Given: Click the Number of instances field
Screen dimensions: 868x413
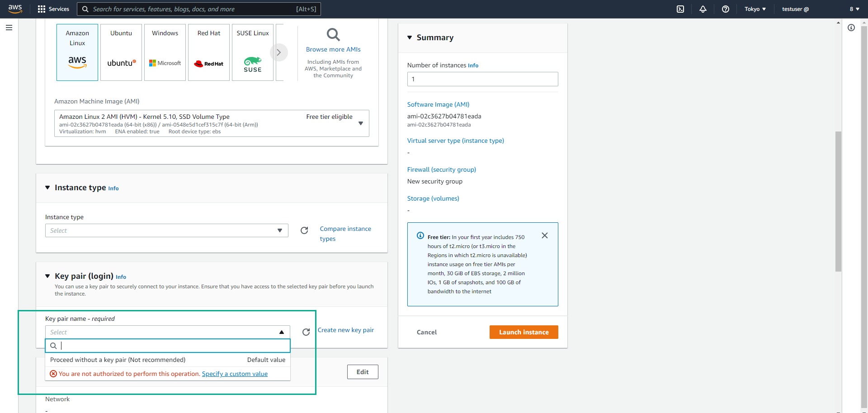Looking at the screenshot, I should [482, 79].
